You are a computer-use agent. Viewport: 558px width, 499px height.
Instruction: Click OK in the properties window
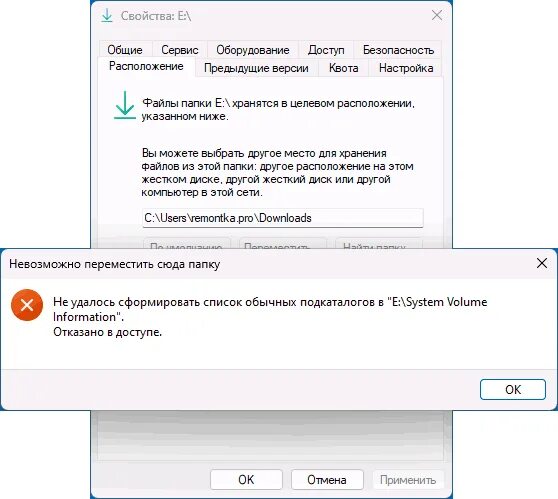coord(246,479)
